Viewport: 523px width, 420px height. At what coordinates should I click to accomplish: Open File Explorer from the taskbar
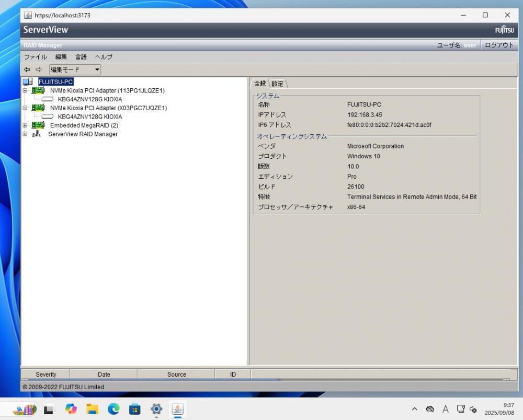[93, 409]
